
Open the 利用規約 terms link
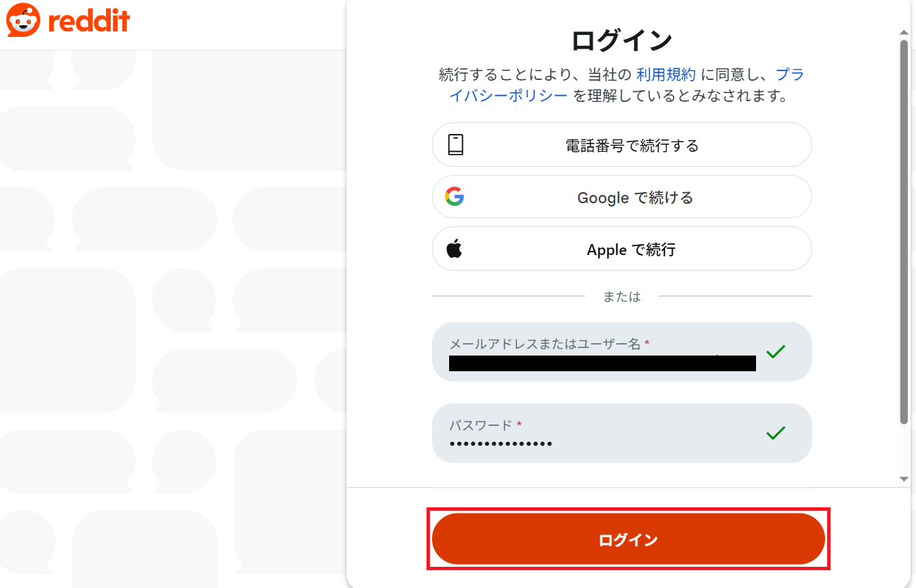[x=666, y=75]
